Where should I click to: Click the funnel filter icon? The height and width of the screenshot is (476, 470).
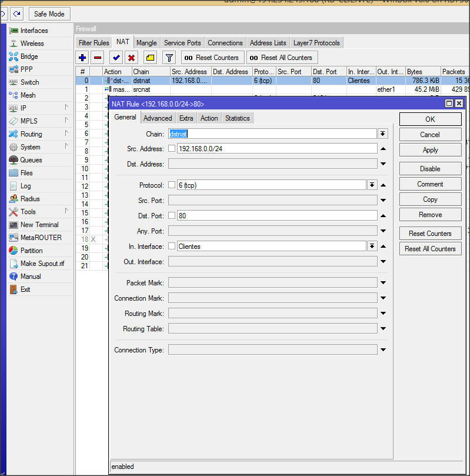[169, 58]
